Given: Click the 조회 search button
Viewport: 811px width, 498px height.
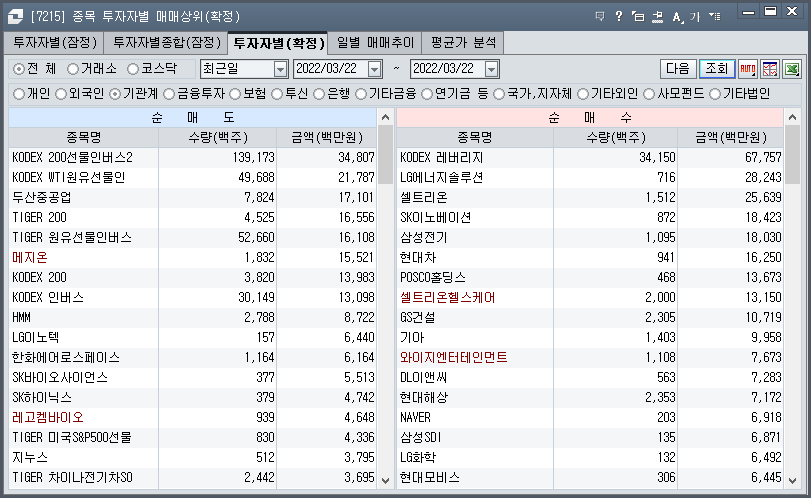Looking at the screenshot, I should click(717, 69).
